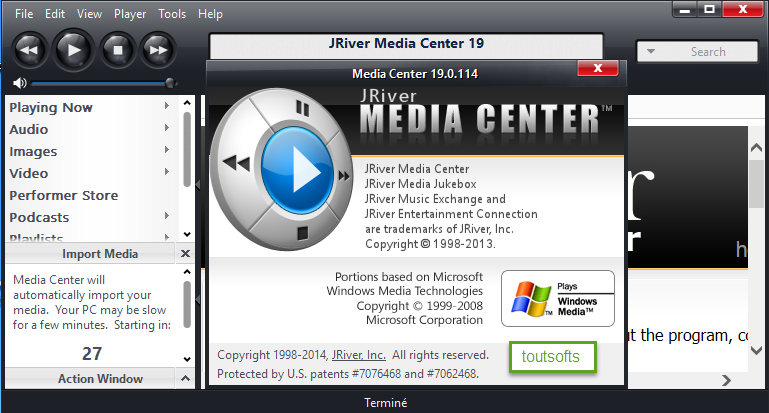Start playback with the Play button
769x413 pixels.
(74, 50)
